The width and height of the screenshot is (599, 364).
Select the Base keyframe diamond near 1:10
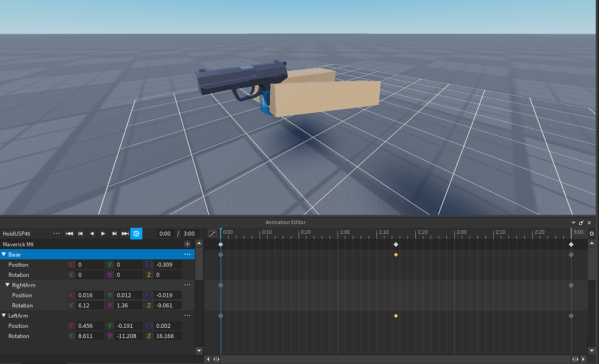coord(396,254)
